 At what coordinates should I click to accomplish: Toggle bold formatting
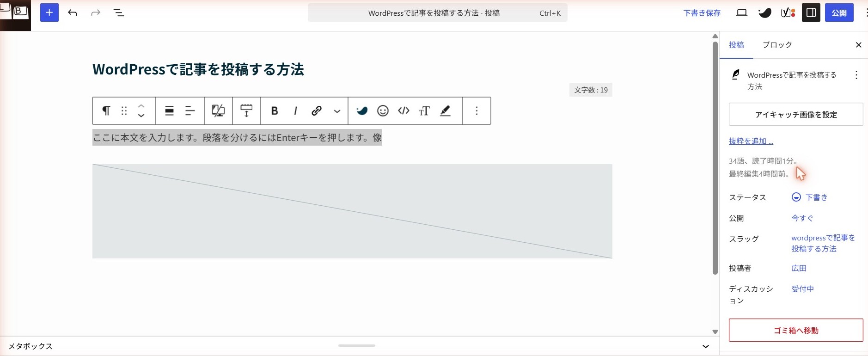(275, 110)
